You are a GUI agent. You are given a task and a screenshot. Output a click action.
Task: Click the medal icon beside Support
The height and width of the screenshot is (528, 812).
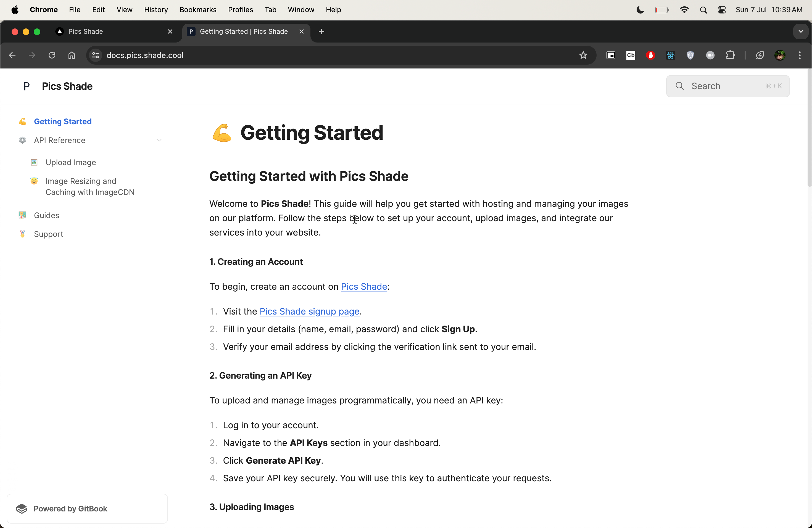23,234
